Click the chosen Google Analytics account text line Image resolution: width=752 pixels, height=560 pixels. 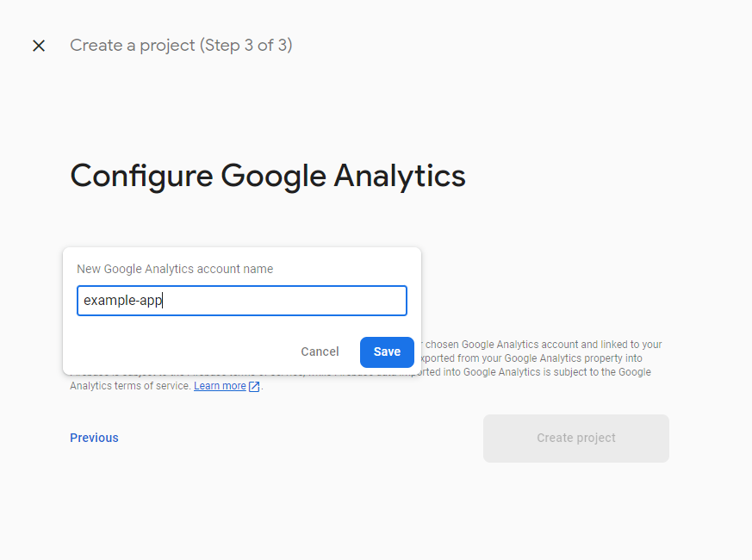tap(544, 345)
